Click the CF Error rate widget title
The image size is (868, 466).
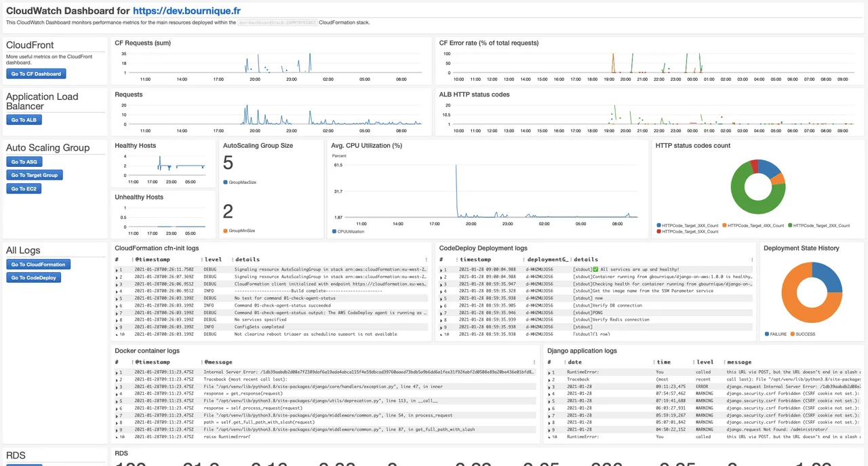[x=489, y=43]
